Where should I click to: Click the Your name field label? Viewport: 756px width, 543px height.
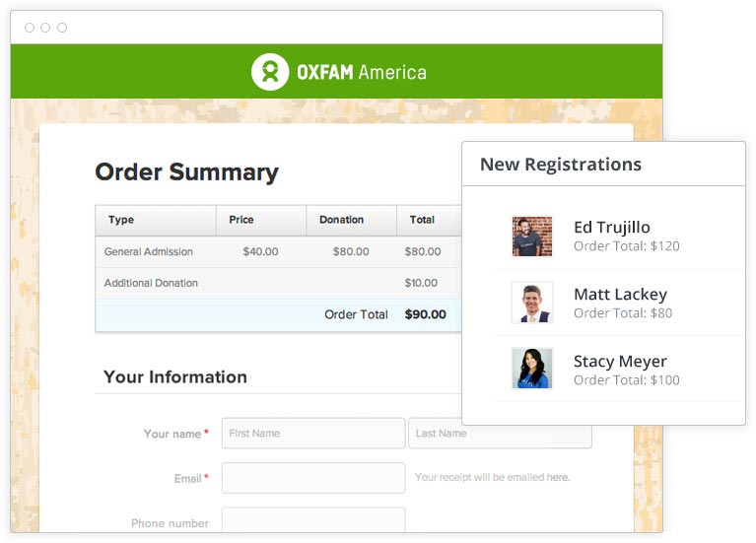click(172, 434)
